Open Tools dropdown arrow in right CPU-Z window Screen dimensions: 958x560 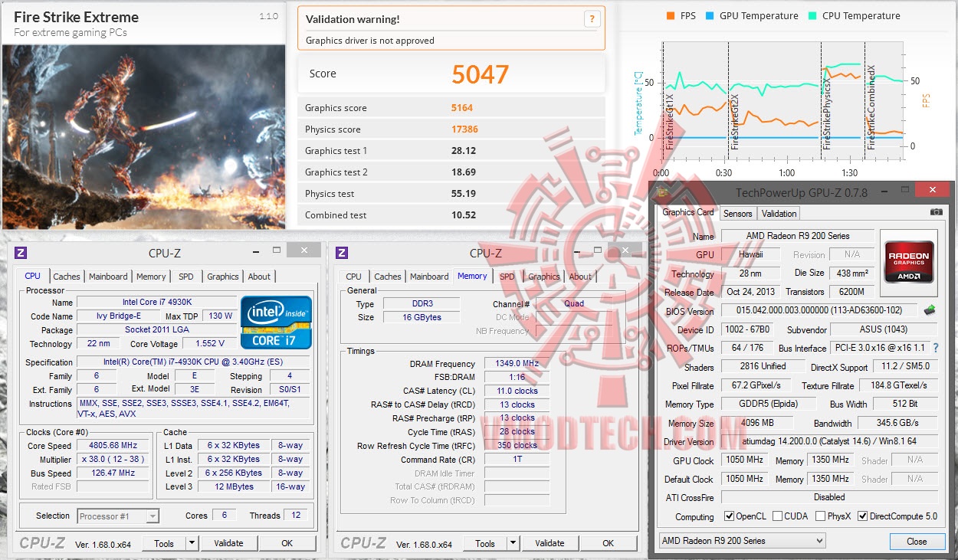click(513, 544)
